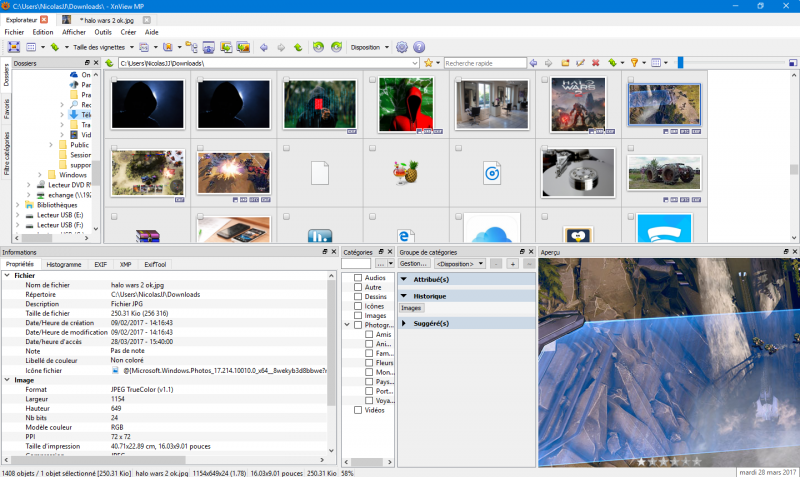Switch to halo wars 2 ok.jpg tab
800x477 pixels.
[x=106, y=20]
